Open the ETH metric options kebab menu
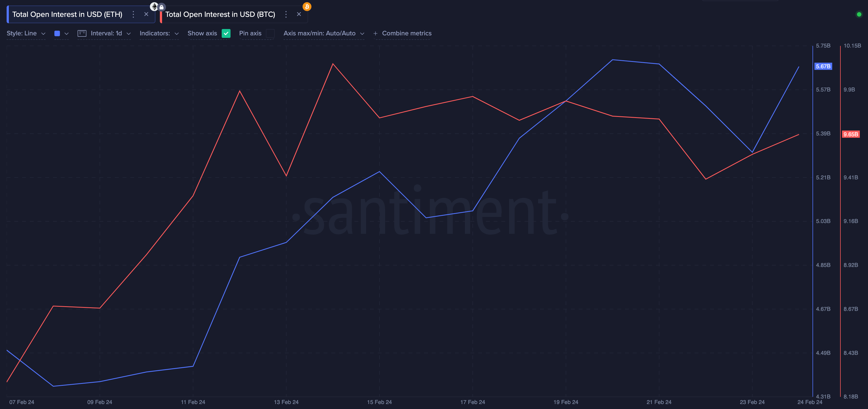 (x=133, y=14)
